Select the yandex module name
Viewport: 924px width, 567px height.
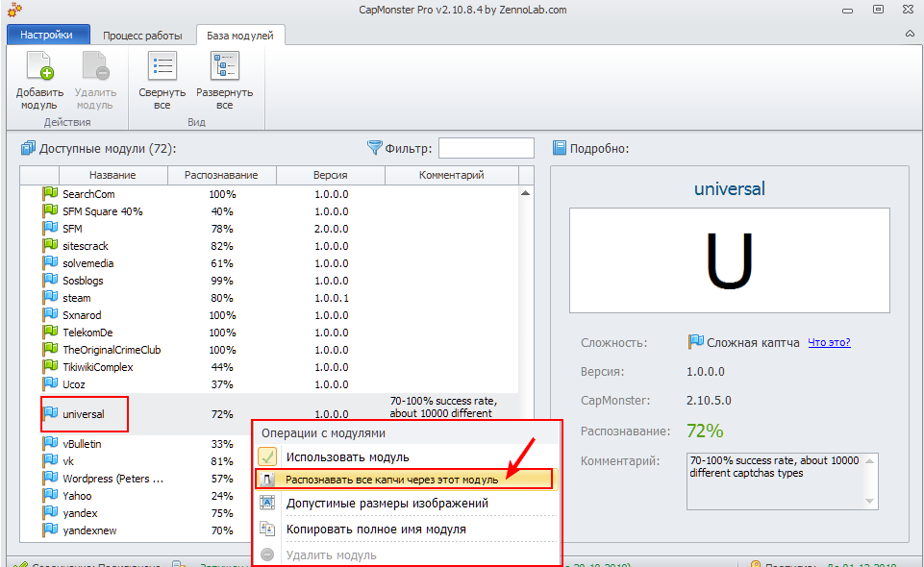80,513
